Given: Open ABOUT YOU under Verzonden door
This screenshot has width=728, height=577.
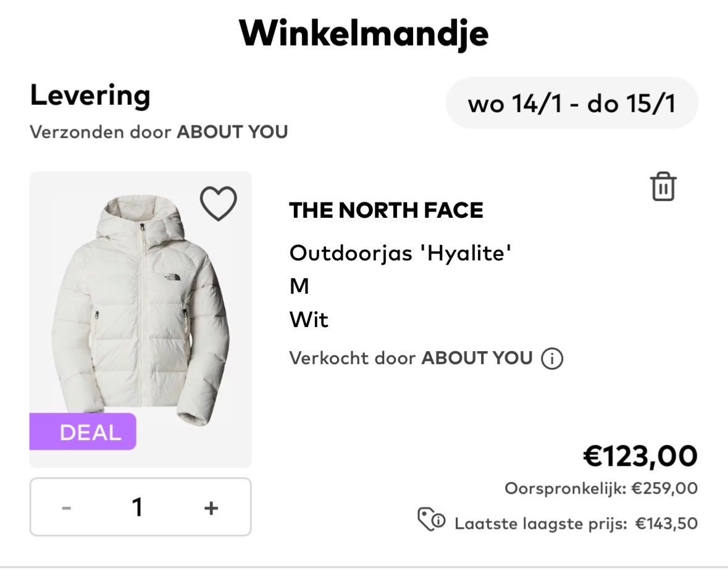Looking at the screenshot, I should click(231, 131).
